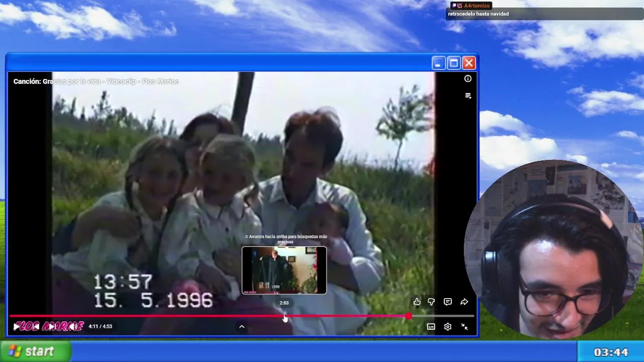Viewport: 644px width, 362px height.
Task: Click the chat message retrocedelo hasta navidad
Action: pyautogui.click(x=478, y=14)
